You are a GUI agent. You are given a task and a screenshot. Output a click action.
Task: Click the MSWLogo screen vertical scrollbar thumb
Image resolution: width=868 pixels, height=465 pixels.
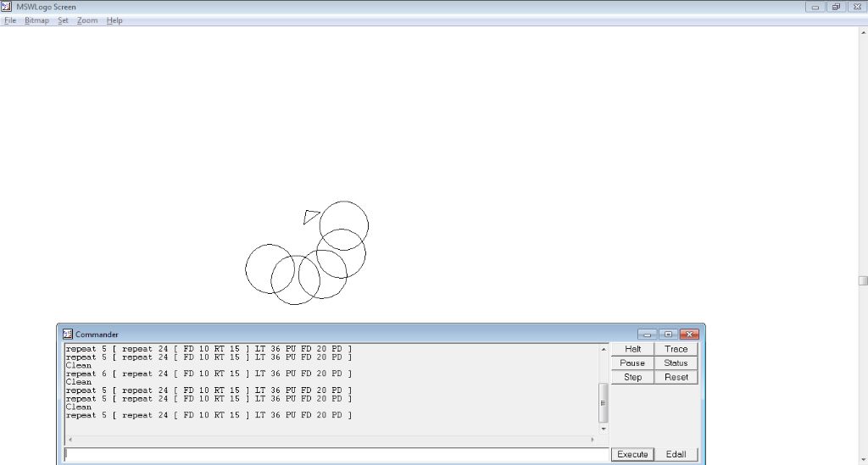(x=863, y=281)
